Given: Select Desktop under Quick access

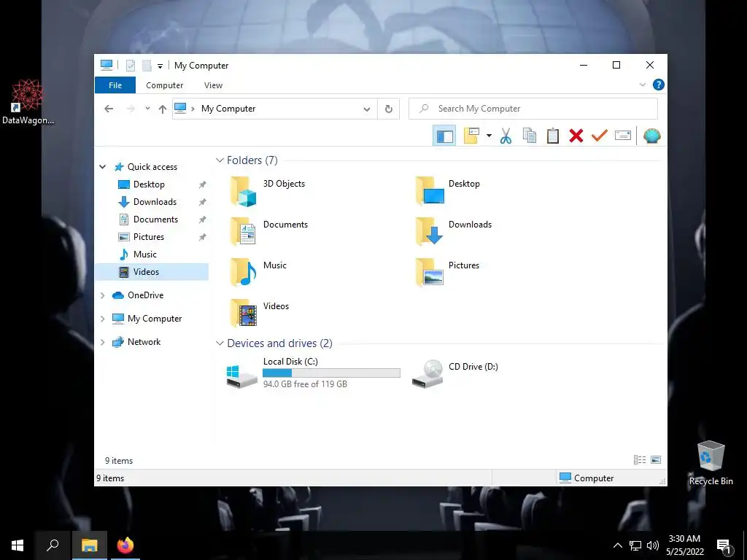Looking at the screenshot, I should (149, 184).
